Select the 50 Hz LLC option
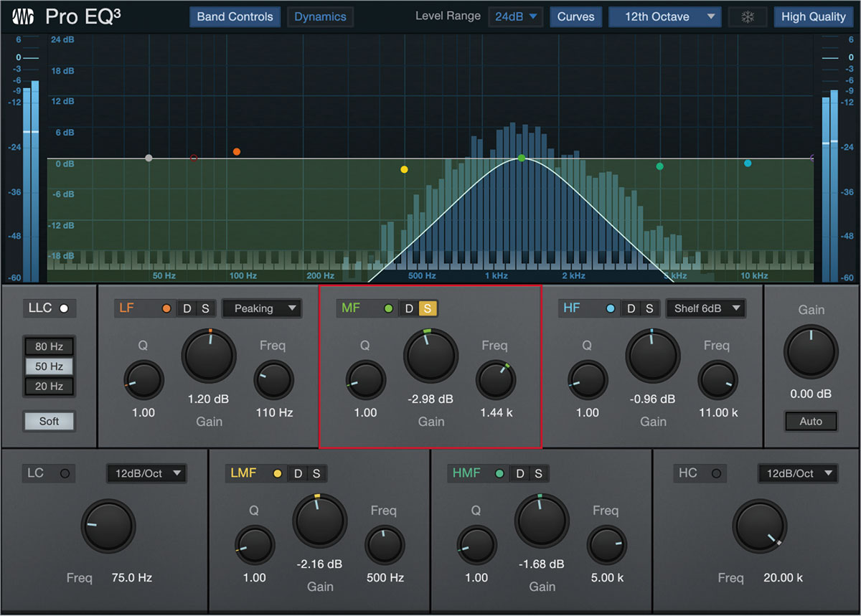861x616 pixels. [50, 366]
